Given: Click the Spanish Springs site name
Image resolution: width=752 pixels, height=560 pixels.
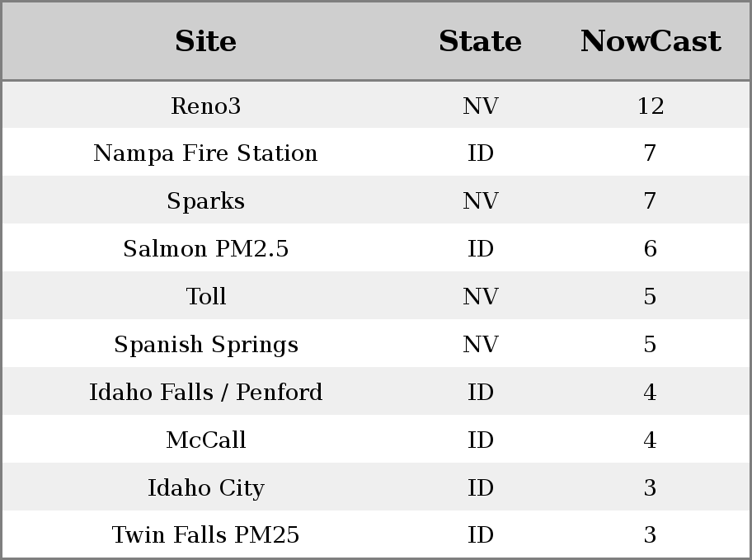Looking at the screenshot, I should (x=206, y=344).
